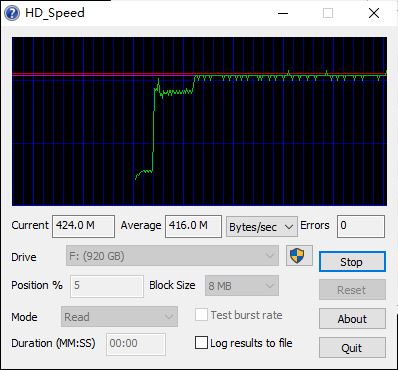Quit the HD_Speed application
This screenshot has height=370, width=398.
(x=352, y=348)
